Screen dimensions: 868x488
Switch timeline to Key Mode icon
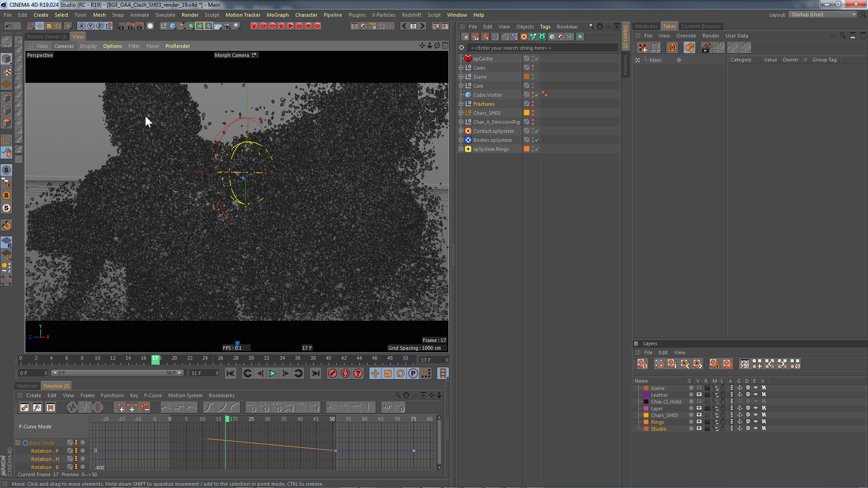24,408
